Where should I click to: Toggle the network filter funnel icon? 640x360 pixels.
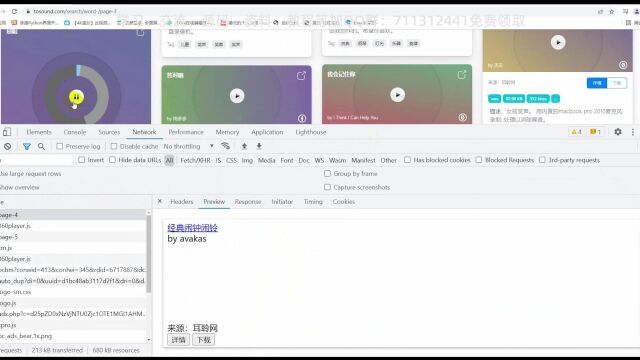pos(27,146)
